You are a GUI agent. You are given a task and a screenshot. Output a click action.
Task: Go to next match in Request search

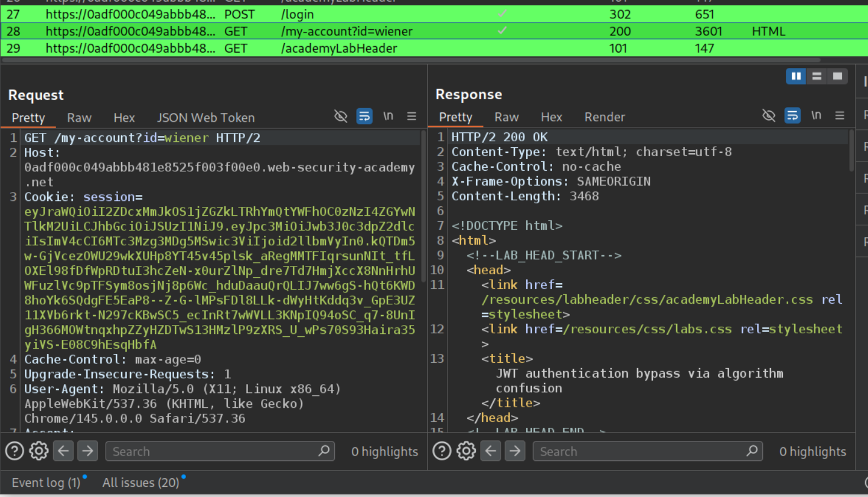pos(87,451)
